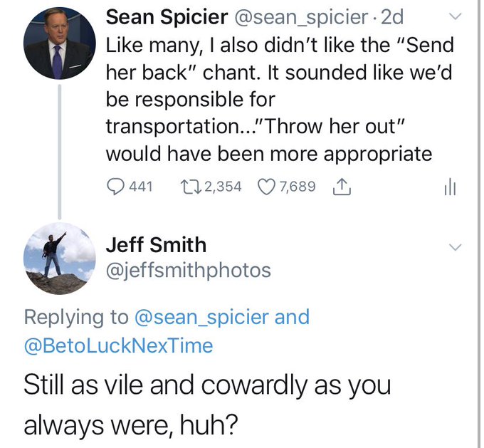Click the 2d timestamp on Sean Spicier's tweet
Viewport: 484px width, 448px height.
(392, 17)
